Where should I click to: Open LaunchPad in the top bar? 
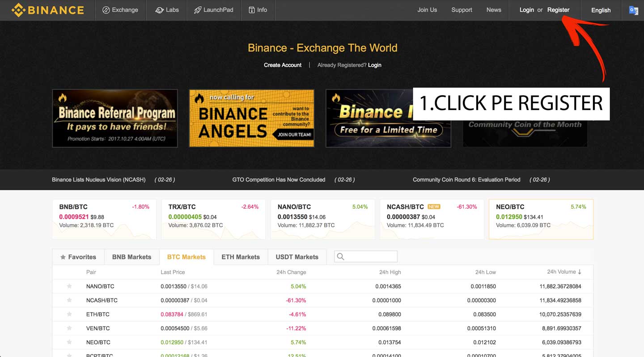pyautogui.click(x=214, y=10)
